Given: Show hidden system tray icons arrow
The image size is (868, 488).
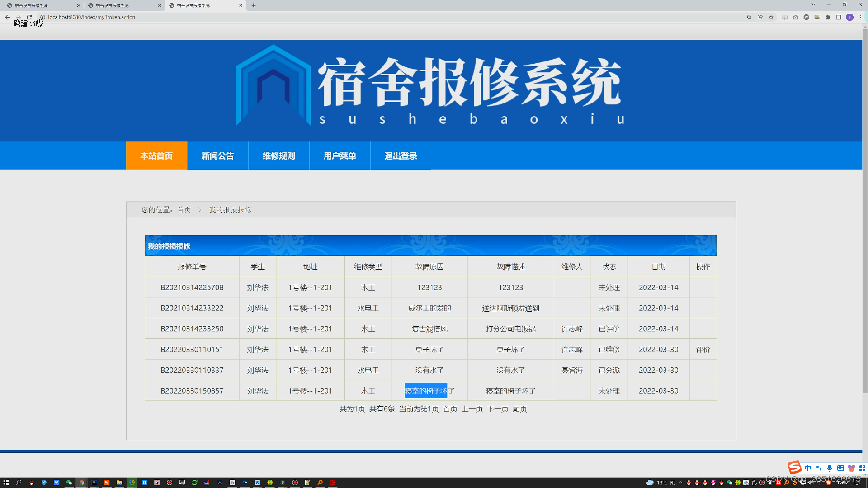Looking at the screenshot, I should [x=681, y=483].
